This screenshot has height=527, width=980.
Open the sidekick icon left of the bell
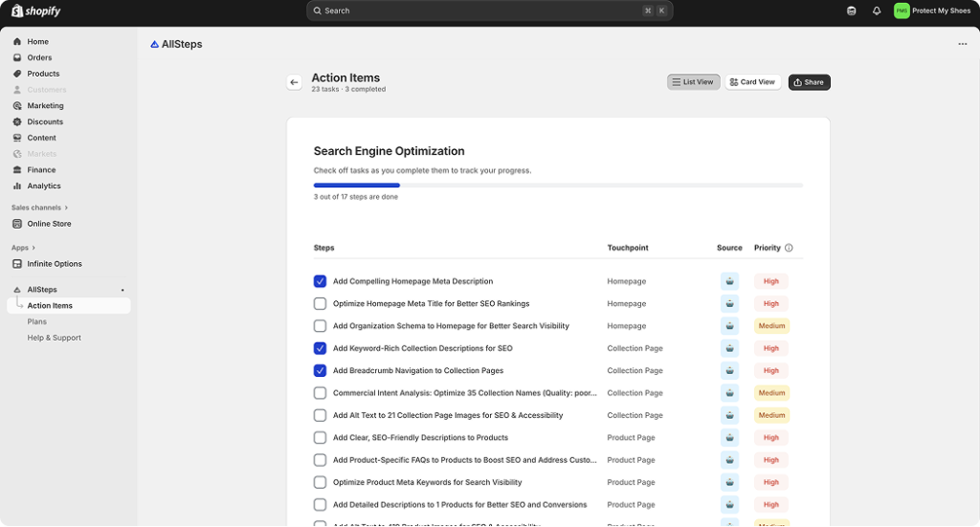(x=852, y=11)
